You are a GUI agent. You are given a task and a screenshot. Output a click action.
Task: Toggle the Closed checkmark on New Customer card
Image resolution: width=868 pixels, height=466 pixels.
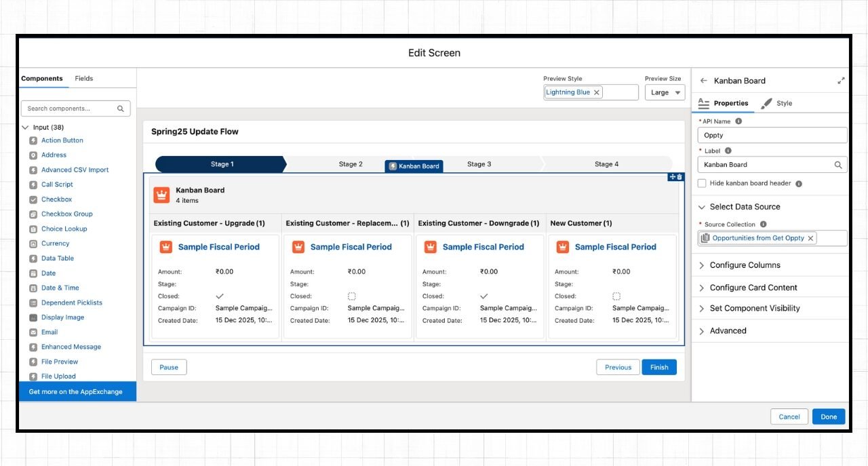616,296
